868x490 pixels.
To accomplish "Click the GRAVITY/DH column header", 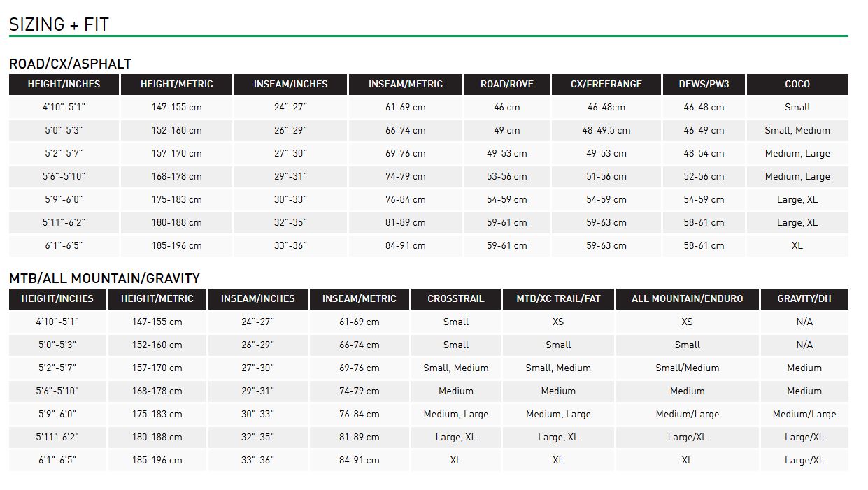I will click(804, 298).
